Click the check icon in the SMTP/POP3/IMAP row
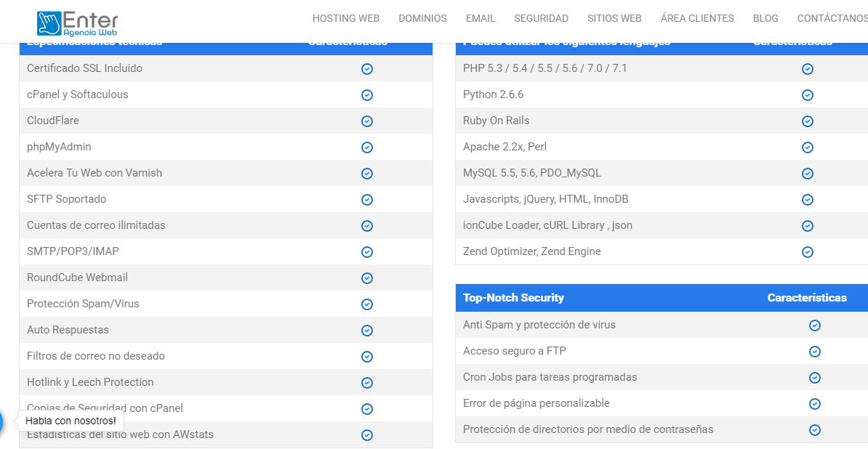The image size is (868, 449). pyautogui.click(x=366, y=252)
